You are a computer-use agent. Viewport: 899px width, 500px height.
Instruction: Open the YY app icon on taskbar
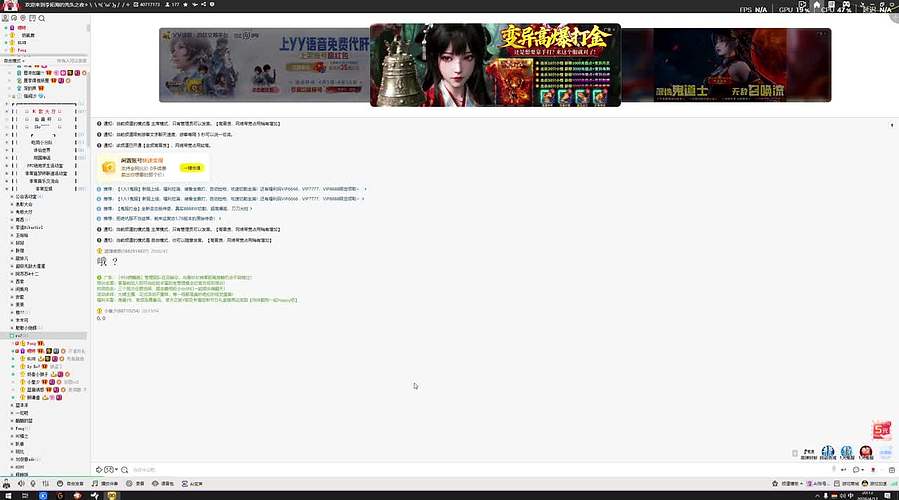(112, 495)
